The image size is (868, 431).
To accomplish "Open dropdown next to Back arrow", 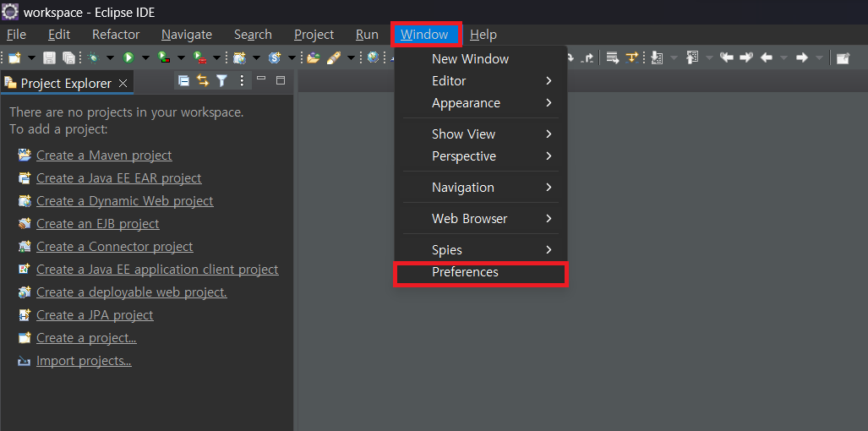I will [x=783, y=57].
